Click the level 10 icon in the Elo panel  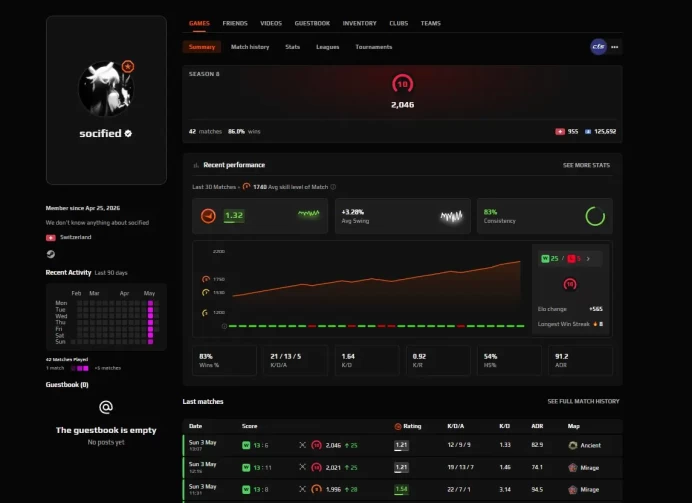(x=570, y=284)
